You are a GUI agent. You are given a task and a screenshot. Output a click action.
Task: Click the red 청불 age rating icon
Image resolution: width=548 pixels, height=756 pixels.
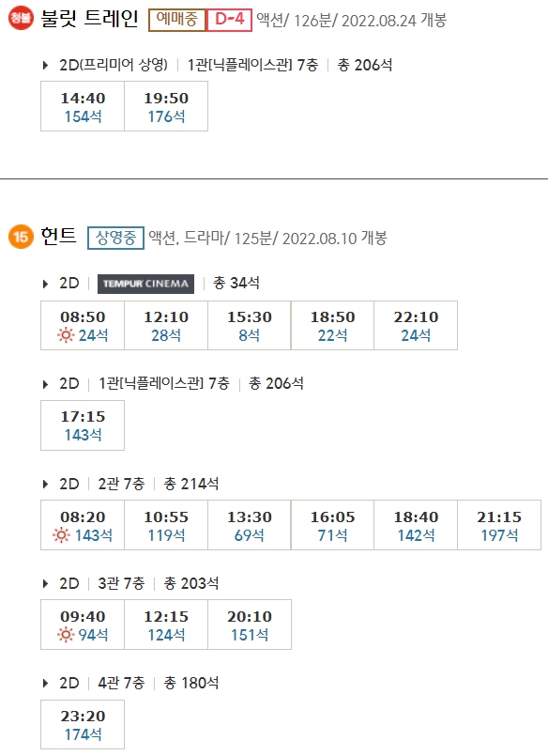[x=21, y=19]
